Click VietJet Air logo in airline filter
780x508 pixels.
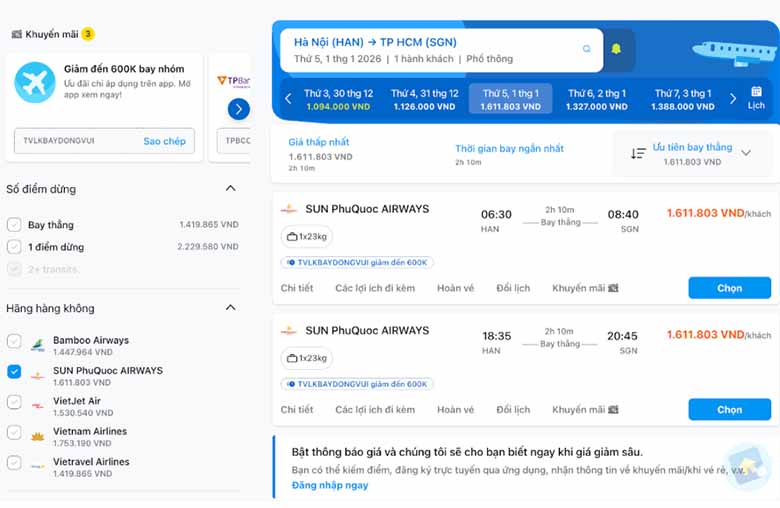(38, 406)
